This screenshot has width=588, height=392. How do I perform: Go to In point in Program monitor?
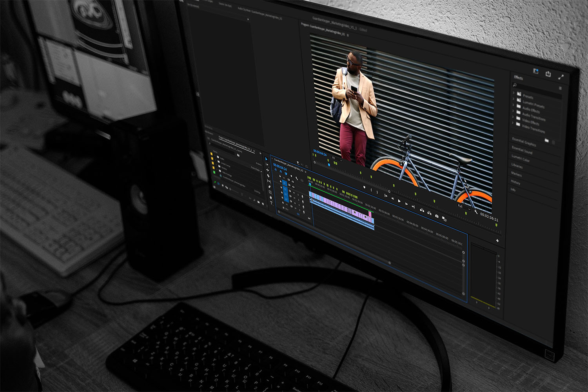pyautogui.click(x=386, y=196)
